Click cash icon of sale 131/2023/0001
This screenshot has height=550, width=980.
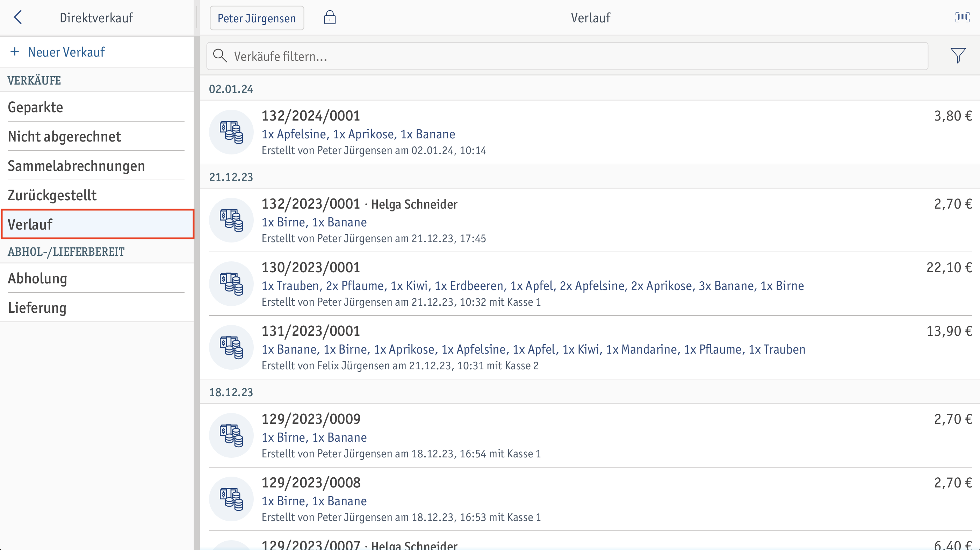pyautogui.click(x=231, y=347)
